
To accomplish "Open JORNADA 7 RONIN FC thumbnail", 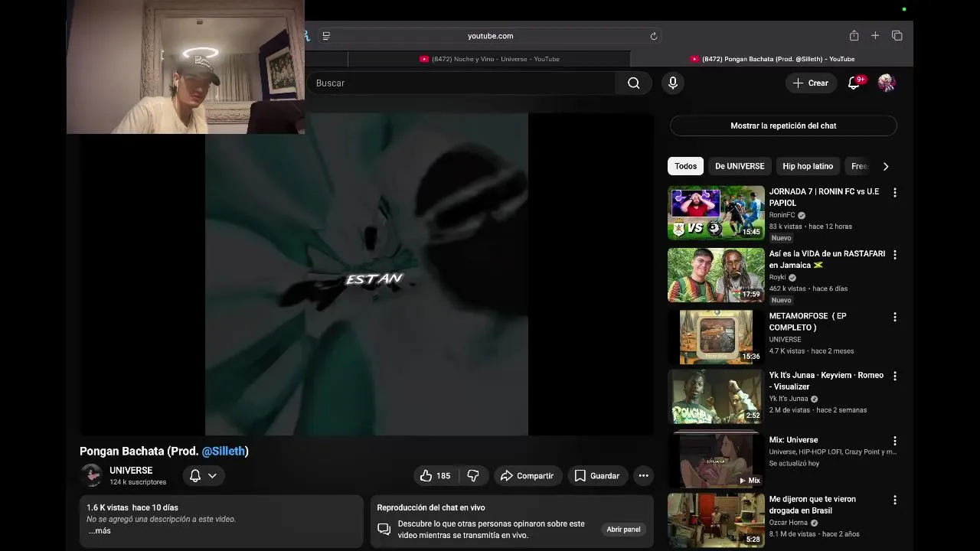I will pyautogui.click(x=716, y=213).
